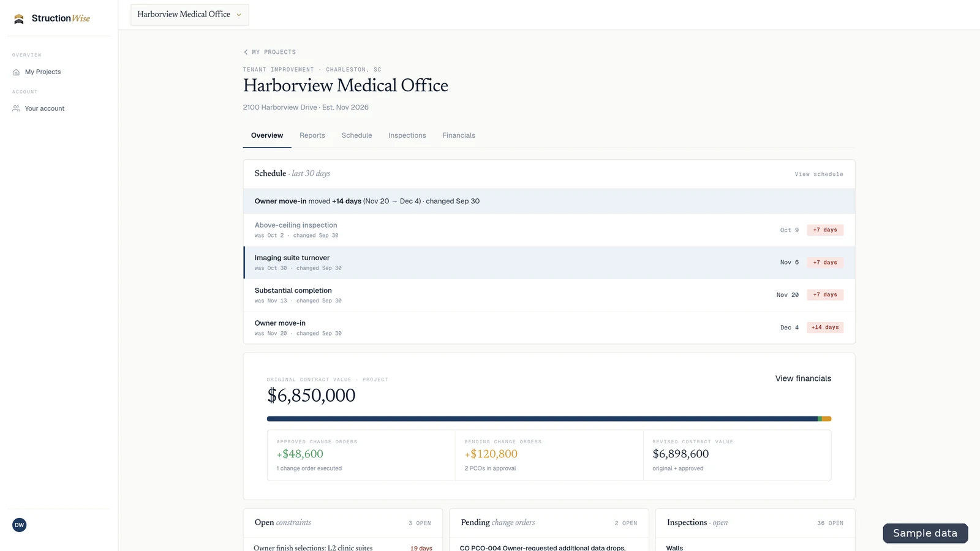Click the My Projects home icon
The image size is (980, 551).
(17, 72)
